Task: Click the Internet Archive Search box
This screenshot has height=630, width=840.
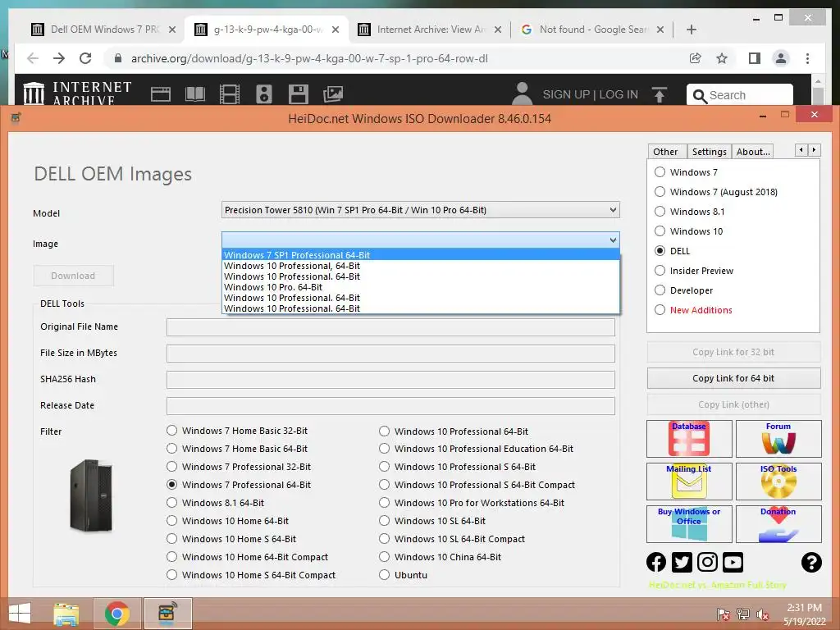Action: click(x=740, y=95)
